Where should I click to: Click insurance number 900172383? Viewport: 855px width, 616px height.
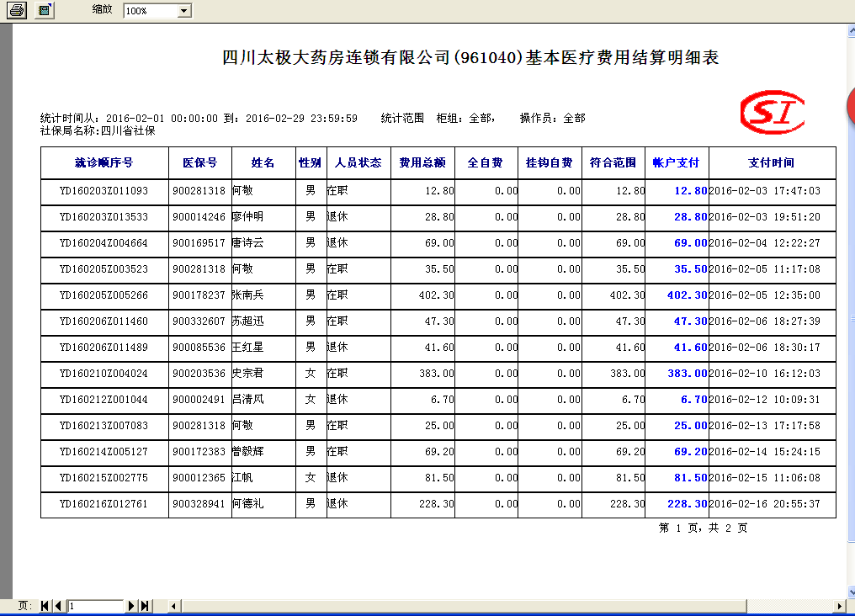point(199,452)
